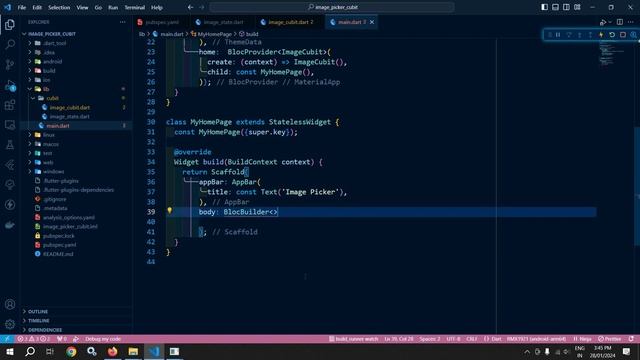Expand the OUTLINE section
The image size is (640, 360).
click(x=76, y=311)
